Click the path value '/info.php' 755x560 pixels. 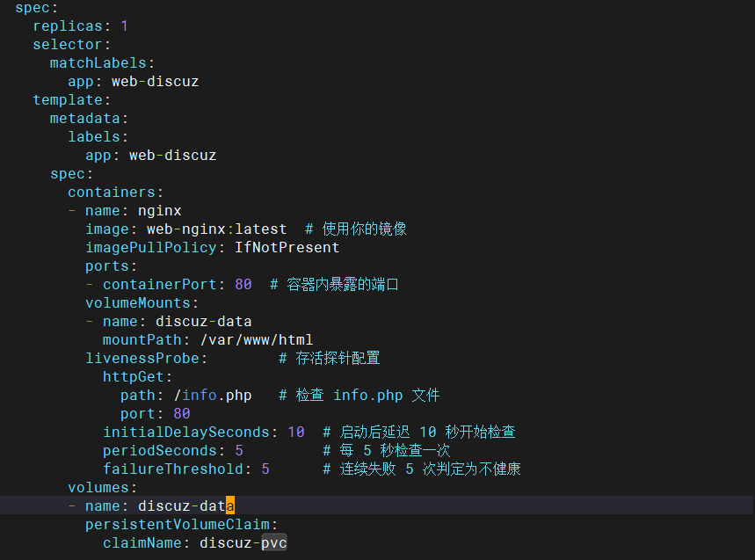tap(213, 396)
